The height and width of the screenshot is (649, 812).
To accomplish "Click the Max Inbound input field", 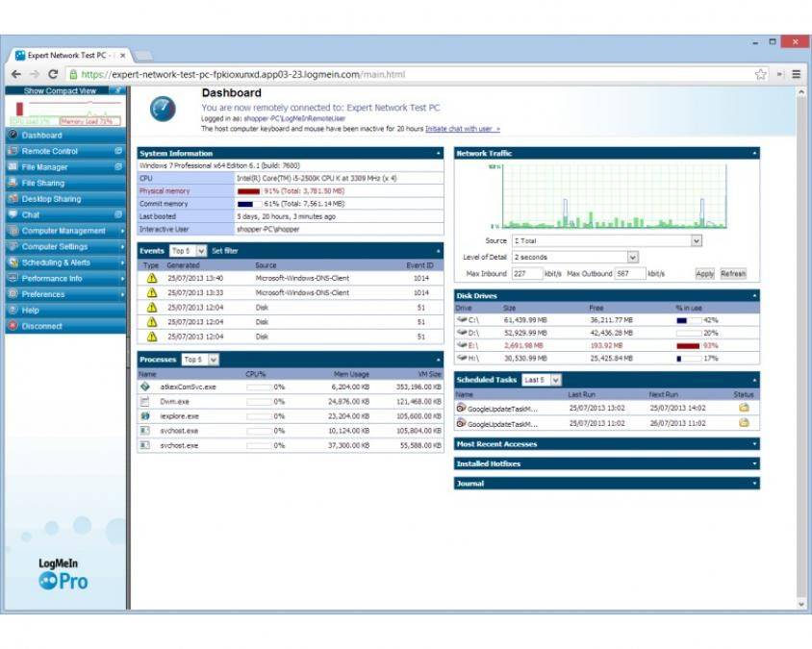I will [x=527, y=274].
